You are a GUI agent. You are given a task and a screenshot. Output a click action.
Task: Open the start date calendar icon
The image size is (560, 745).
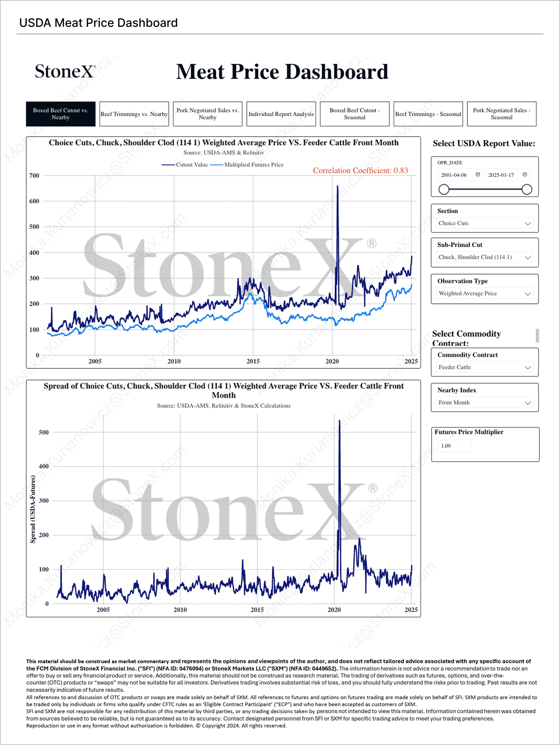477,174
